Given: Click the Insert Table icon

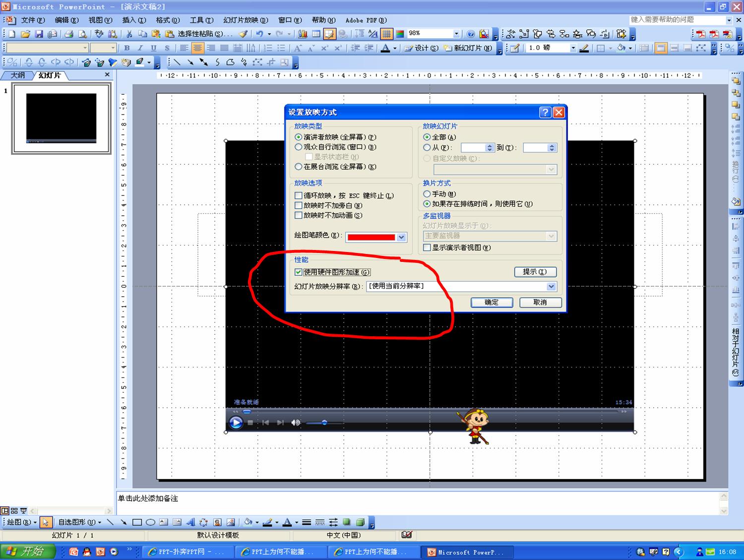Looking at the screenshot, I should coord(316,34).
